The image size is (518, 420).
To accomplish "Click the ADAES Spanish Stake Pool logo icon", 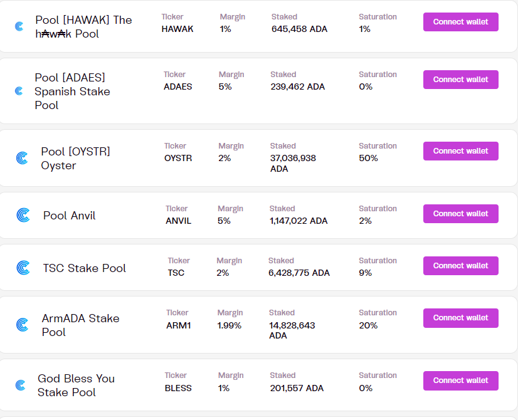I will 19,91.
